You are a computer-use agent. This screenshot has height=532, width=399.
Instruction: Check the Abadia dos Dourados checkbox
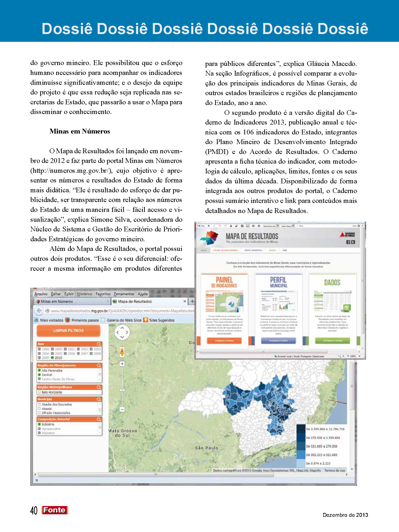coord(39,404)
